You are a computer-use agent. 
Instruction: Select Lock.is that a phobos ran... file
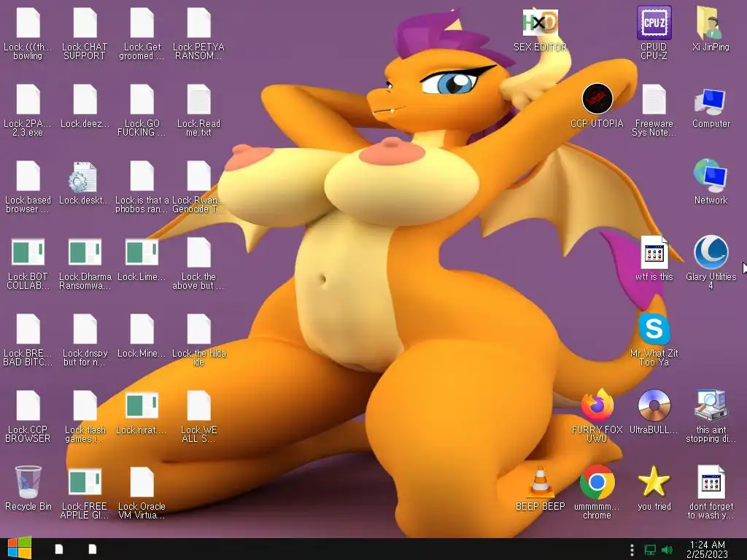tap(142, 176)
